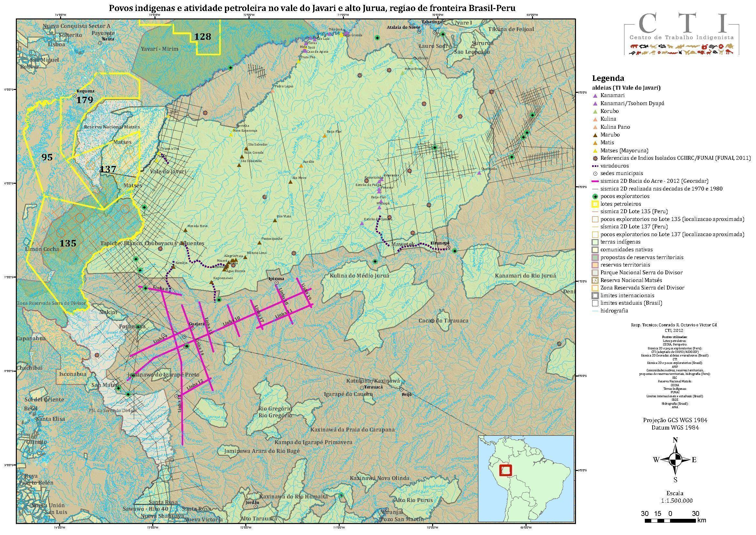Click oil block label '128'
This screenshot has width=756, height=535.
tap(202, 37)
